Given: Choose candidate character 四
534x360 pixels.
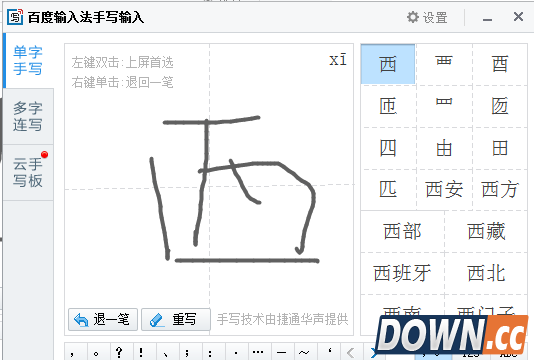Looking at the screenshot, I should pyautogui.click(x=388, y=148).
